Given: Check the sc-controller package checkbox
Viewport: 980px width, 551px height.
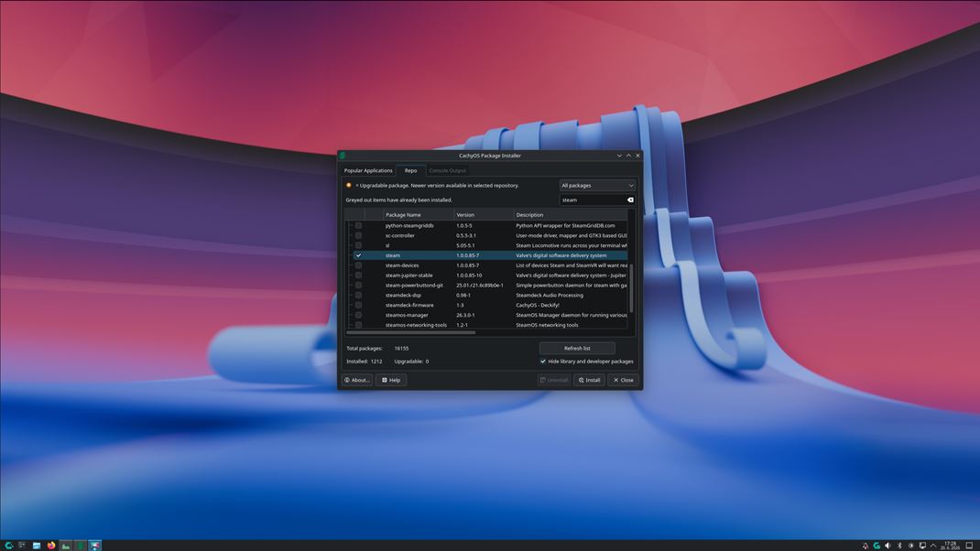Looking at the screenshot, I should 359,235.
